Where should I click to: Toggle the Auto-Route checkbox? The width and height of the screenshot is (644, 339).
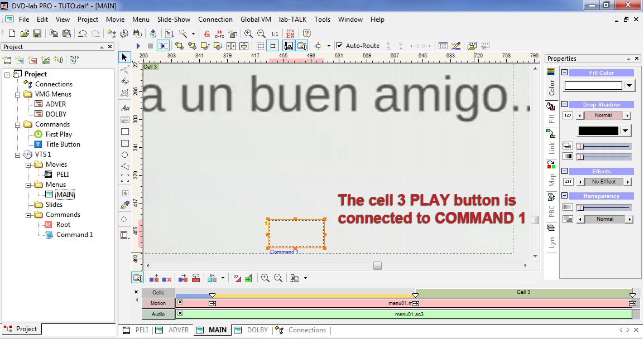click(339, 46)
